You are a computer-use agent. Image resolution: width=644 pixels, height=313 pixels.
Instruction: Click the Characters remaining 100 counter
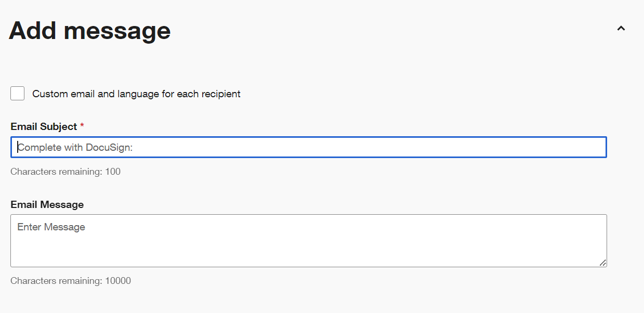point(65,171)
